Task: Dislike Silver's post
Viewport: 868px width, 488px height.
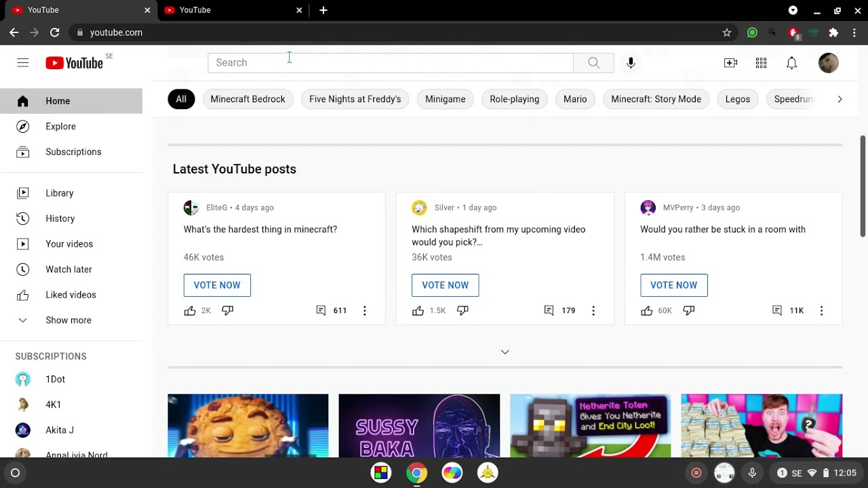Action: coord(462,310)
